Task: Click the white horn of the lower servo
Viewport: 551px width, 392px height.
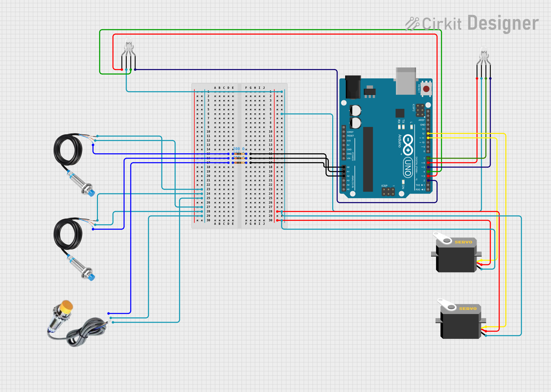Action: 447,305
